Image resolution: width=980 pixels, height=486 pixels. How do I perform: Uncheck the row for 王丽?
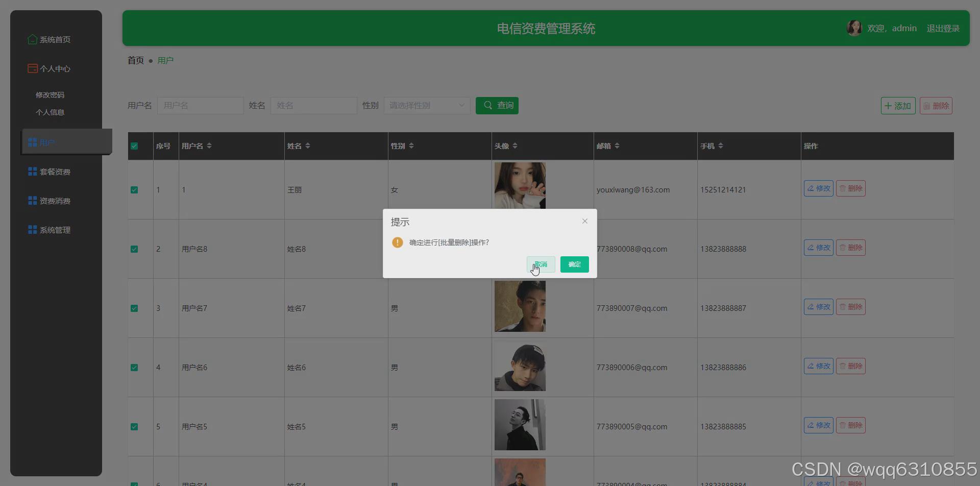(134, 190)
